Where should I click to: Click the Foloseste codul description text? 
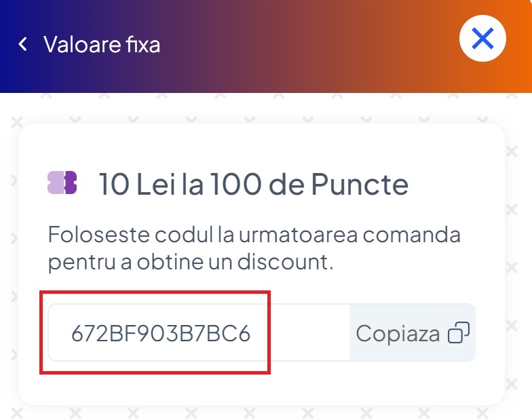point(254,248)
